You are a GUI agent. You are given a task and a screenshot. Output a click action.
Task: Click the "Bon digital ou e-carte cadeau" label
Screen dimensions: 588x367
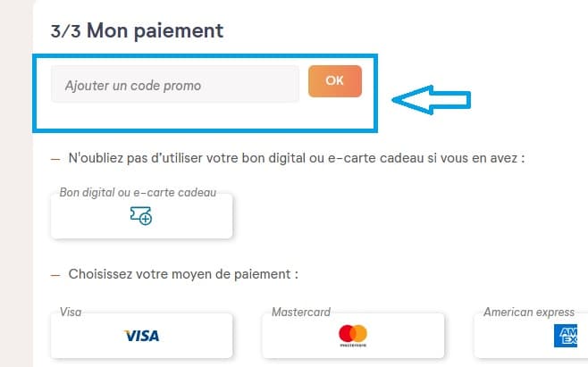tap(138, 192)
